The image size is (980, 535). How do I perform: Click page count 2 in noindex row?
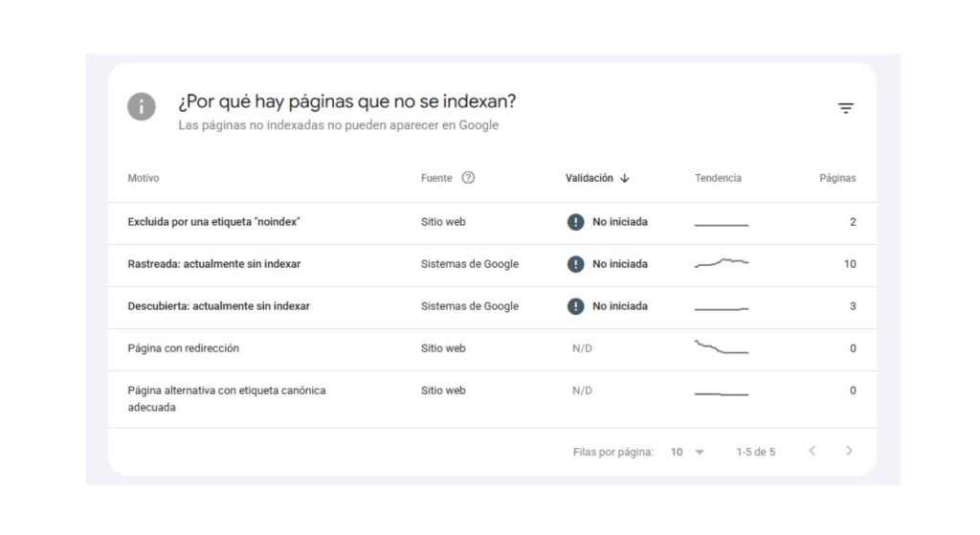click(x=853, y=222)
